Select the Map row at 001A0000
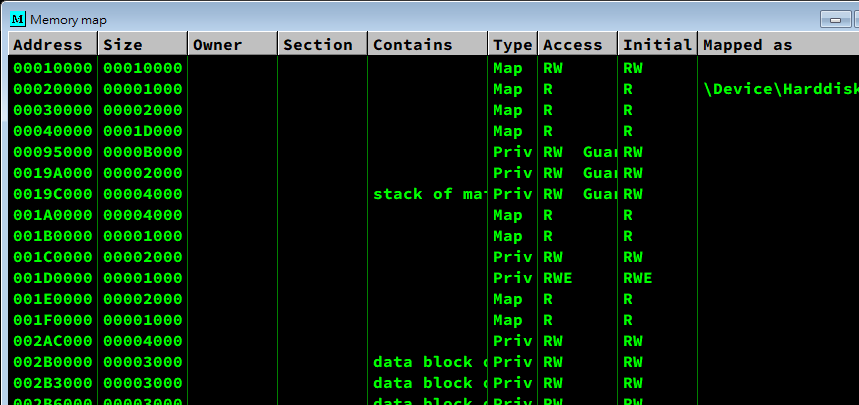 tap(53, 215)
